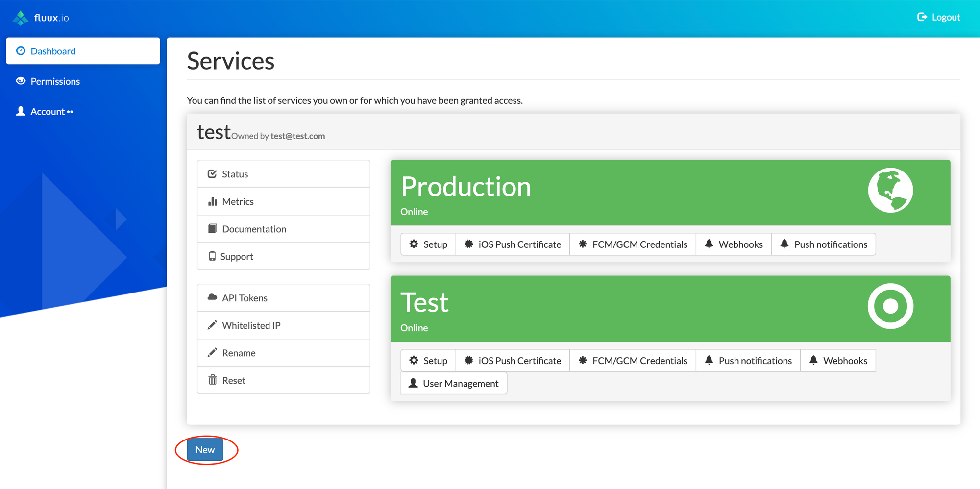Click the Reset trash can icon
The width and height of the screenshot is (980, 489).
213,380
